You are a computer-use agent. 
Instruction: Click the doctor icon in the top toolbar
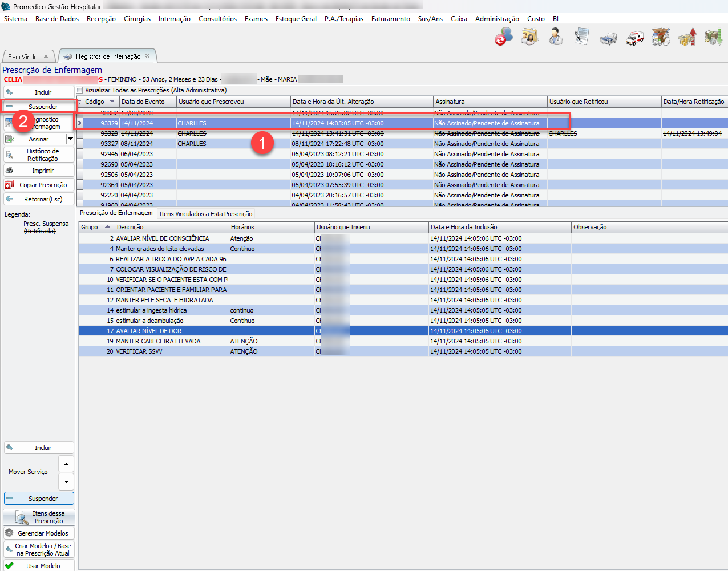point(556,38)
